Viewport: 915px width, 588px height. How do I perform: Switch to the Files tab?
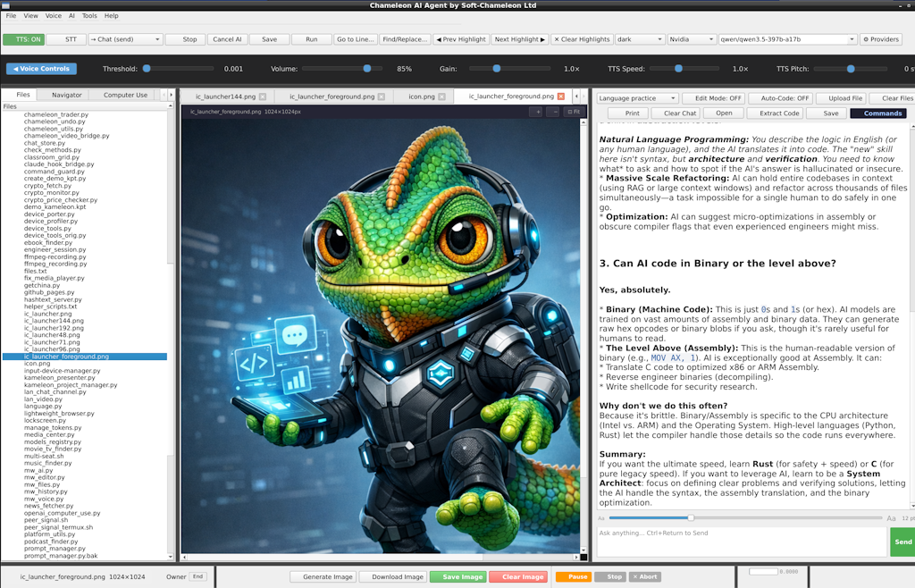(x=20, y=95)
